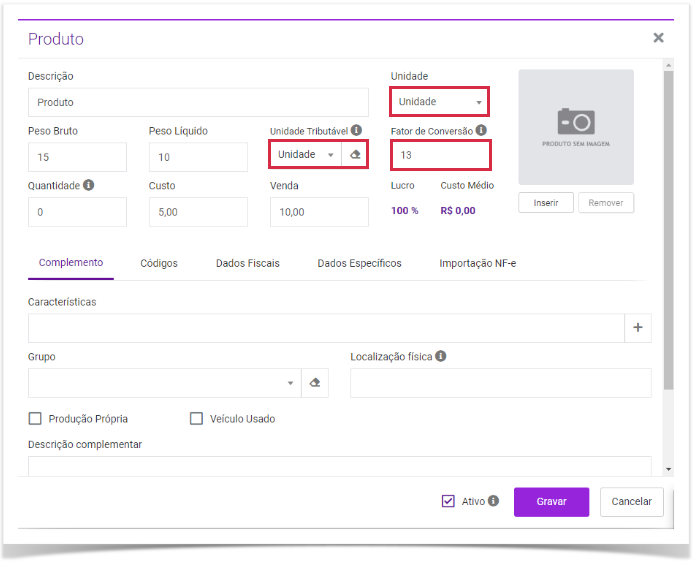Screen dimensions: 694x562
Task: Toggle the Ativo checkbox
Action: pos(448,501)
